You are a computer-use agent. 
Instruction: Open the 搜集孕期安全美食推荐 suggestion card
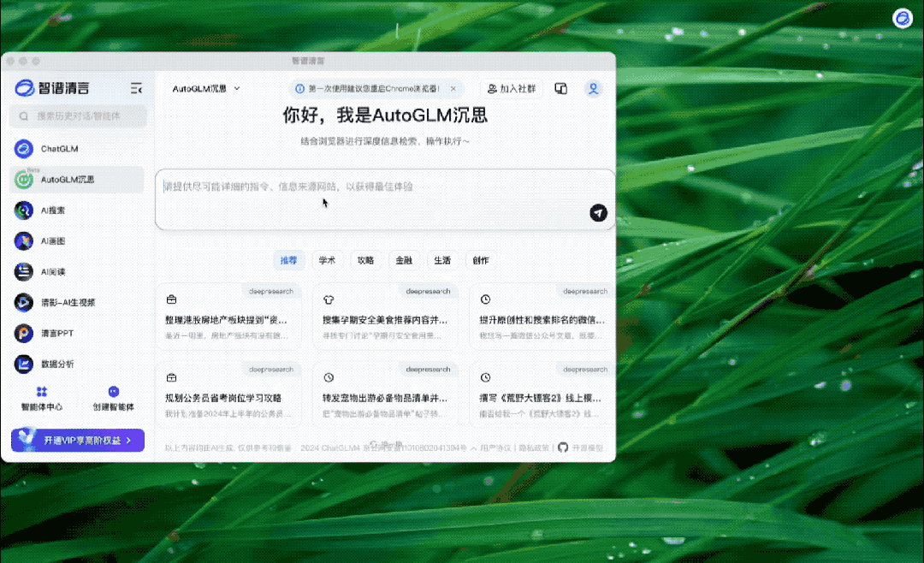point(385,317)
